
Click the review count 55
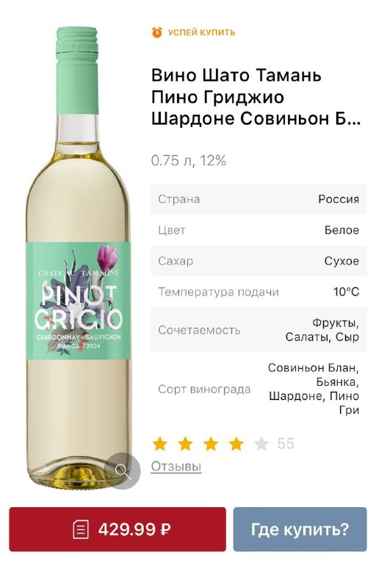(286, 444)
